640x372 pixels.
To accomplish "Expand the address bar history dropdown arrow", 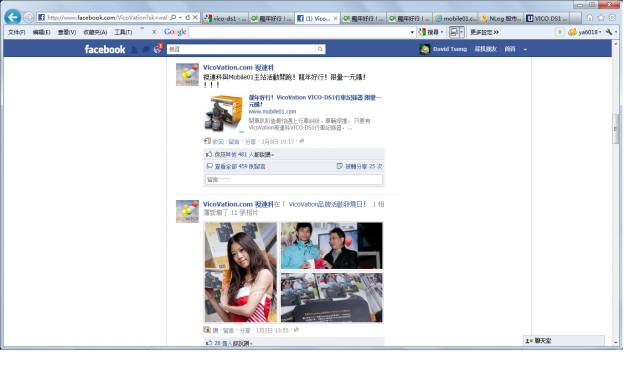I will (x=180, y=18).
